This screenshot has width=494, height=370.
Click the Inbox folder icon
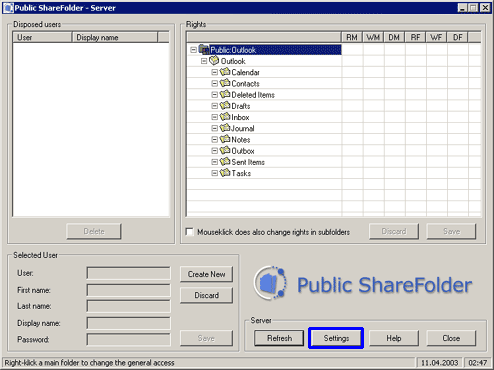[225, 117]
